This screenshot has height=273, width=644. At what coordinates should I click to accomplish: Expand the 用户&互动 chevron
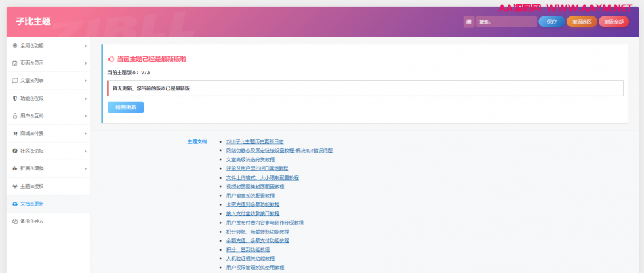click(86, 116)
